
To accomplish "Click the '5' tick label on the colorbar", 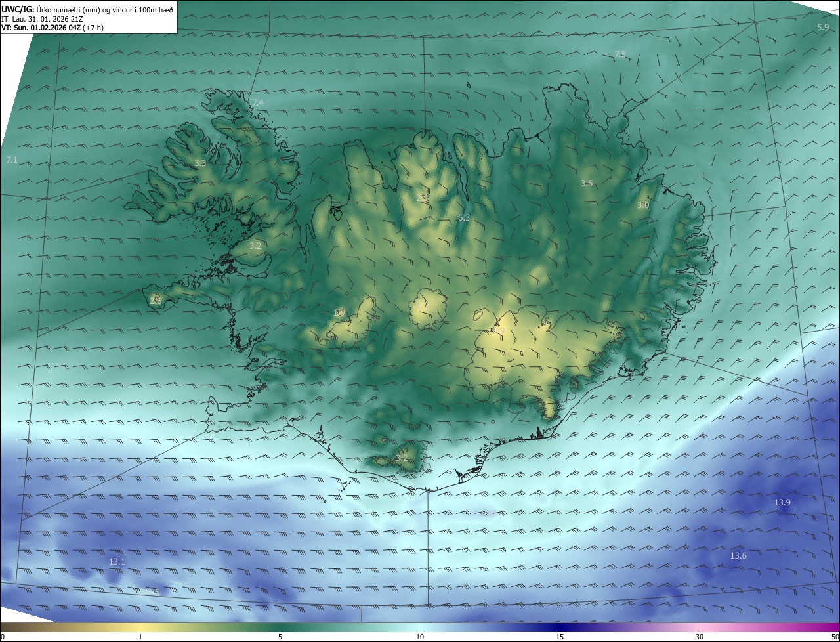I will click(x=280, y=637).
